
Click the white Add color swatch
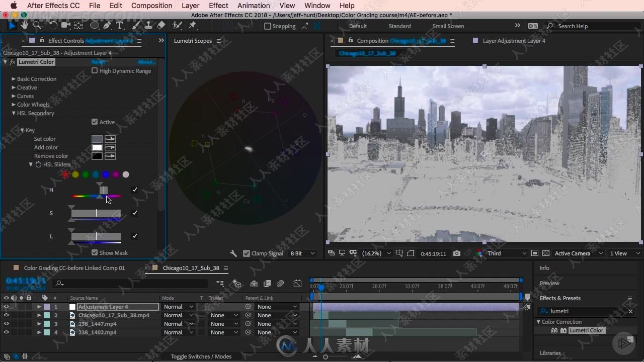[x=97, y=147]
